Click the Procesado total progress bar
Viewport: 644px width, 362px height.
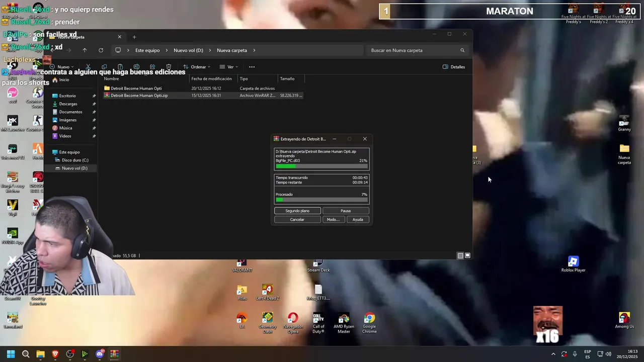[x=321, y=200]
